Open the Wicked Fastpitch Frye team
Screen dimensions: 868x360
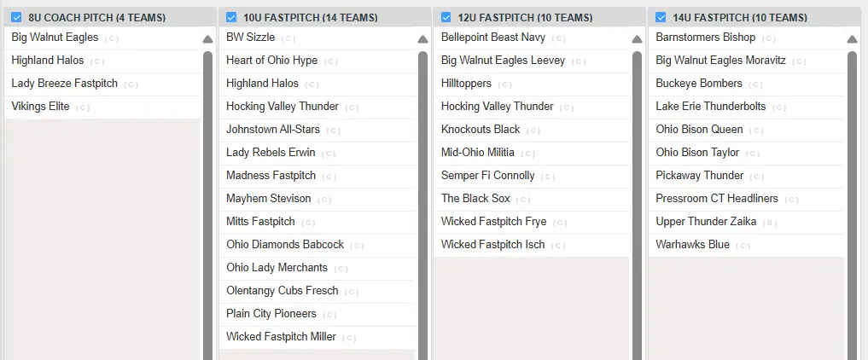(493, 222)
